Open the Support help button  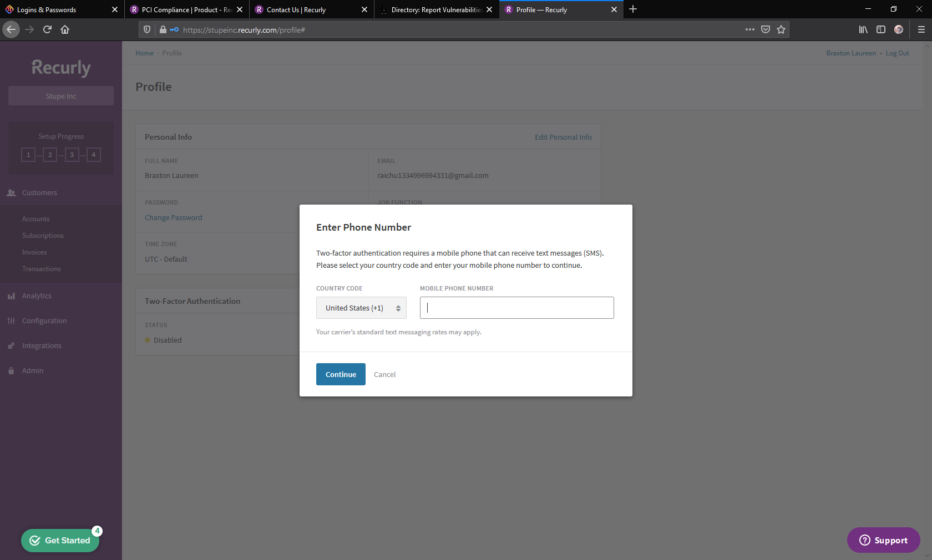pos(883,540)
